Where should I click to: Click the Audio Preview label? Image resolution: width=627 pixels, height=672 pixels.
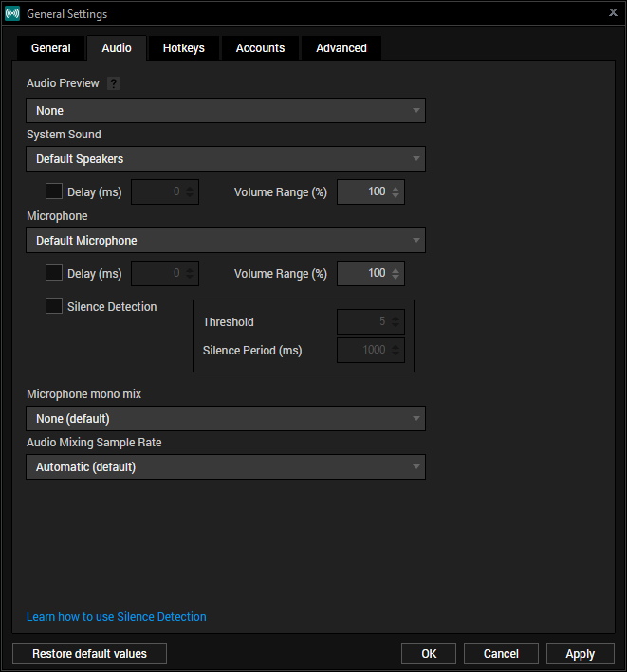tap(63, 83)
